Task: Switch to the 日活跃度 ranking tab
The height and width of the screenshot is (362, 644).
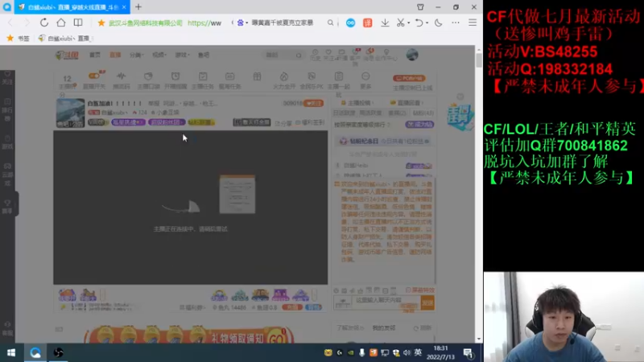Action: 344,113
